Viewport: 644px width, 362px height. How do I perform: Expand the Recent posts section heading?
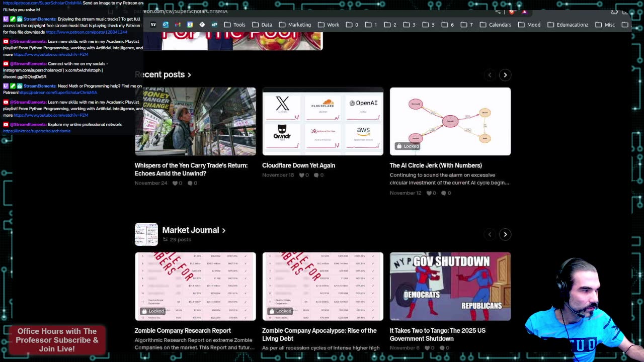[x=163, y=74]
